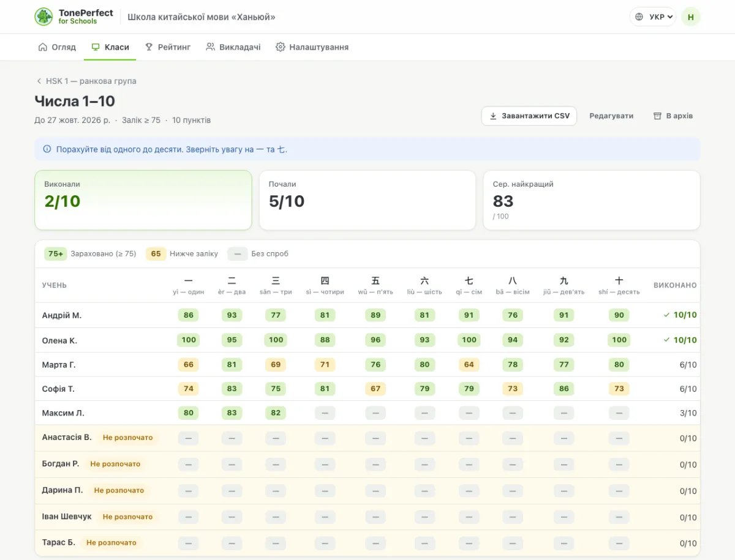Go back to HSK 1 — ранкова група
735x560 pixels.
click(86, 81)
